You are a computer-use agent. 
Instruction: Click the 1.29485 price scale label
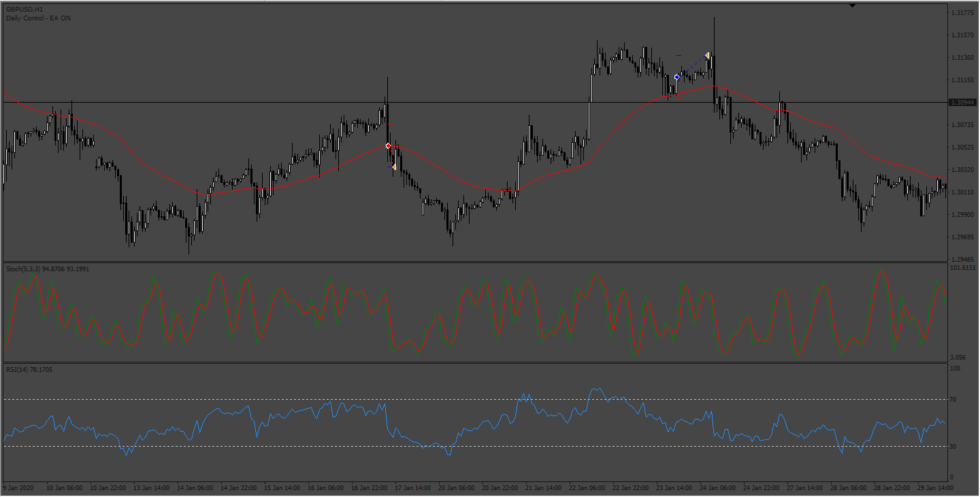(x=962, y=260)
